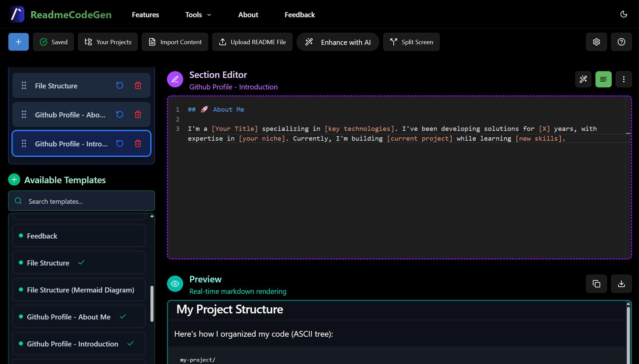Toggle dark mode with the moon icon
The height and width of the screenshot is (364, 639).
624,14
